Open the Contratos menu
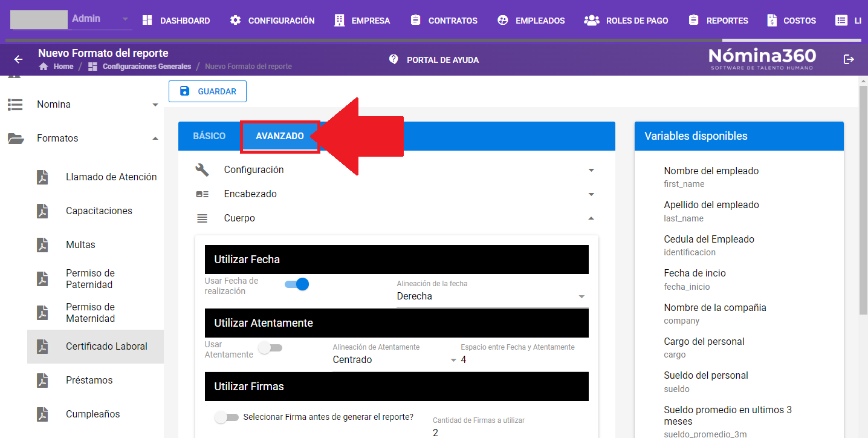868x438 pixels. 444,20
